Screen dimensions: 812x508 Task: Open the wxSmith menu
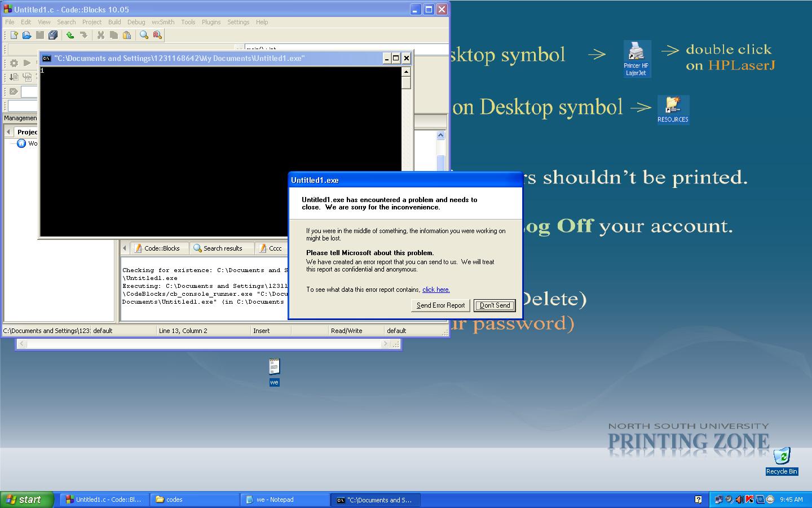click(163, 22)
